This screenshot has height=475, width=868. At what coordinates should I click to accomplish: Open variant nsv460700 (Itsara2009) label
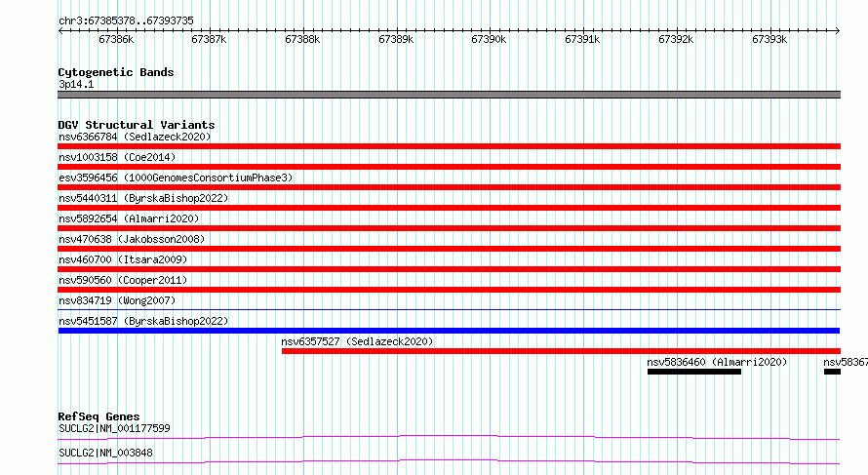[123, 259]
